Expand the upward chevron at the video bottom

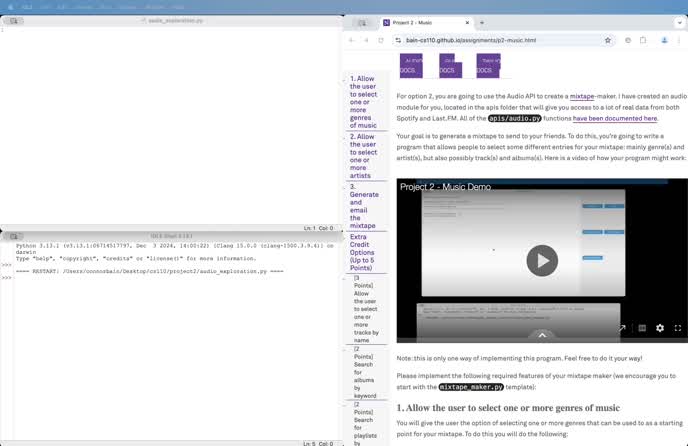542,335
